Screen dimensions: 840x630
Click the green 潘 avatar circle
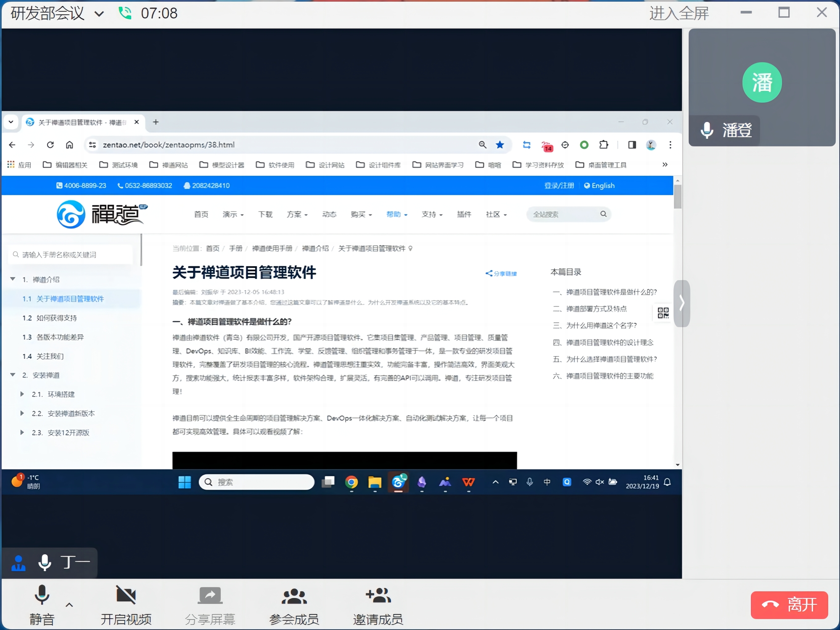point(761,82)
